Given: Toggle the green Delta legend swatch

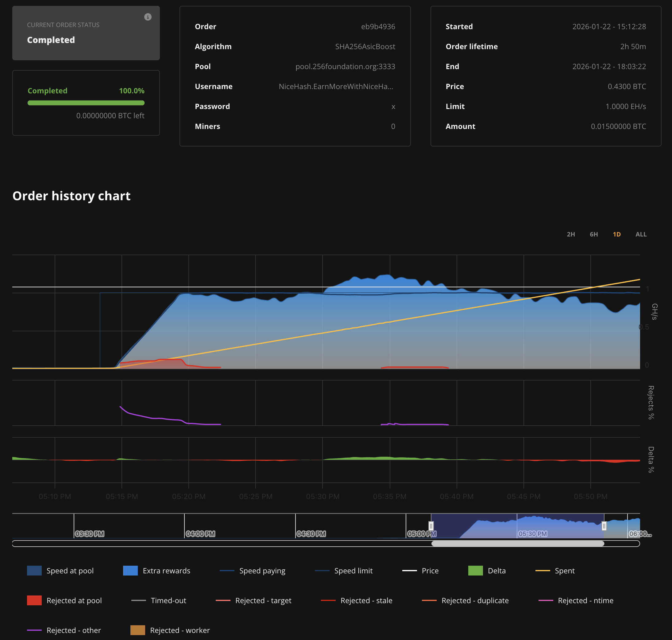Looking at the screenshot, I should coord(475,571).
